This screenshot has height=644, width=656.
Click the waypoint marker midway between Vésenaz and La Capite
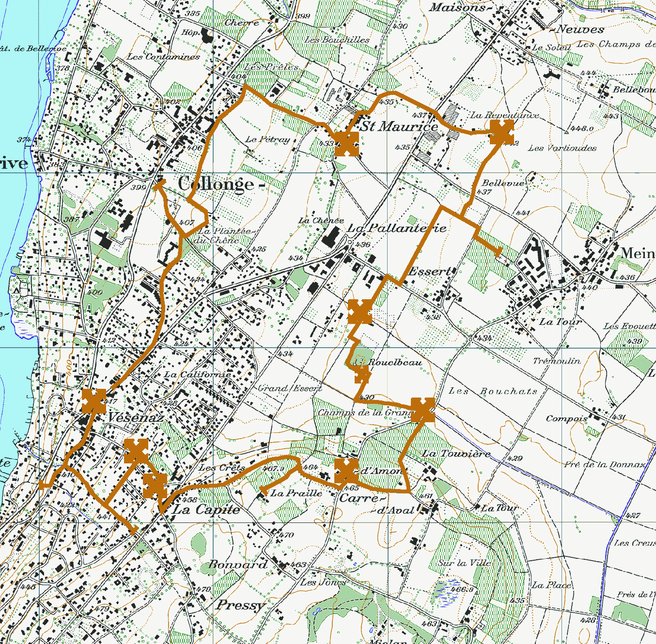click(136, 451)
